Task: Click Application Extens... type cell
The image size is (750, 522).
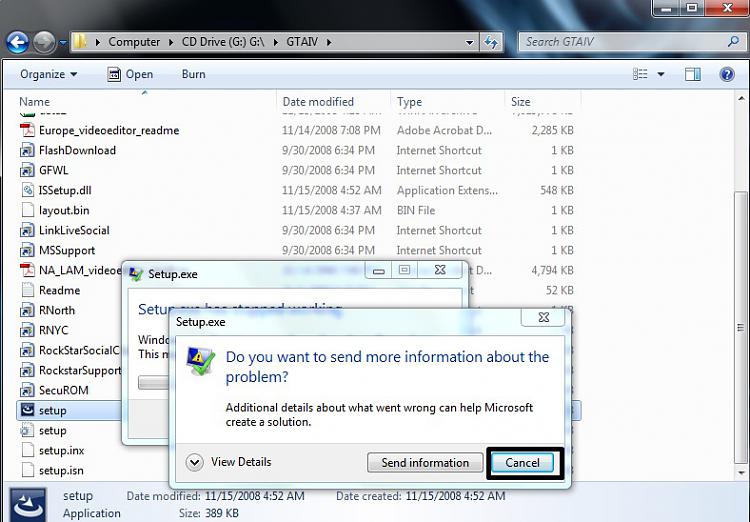Action: point(447,190)
